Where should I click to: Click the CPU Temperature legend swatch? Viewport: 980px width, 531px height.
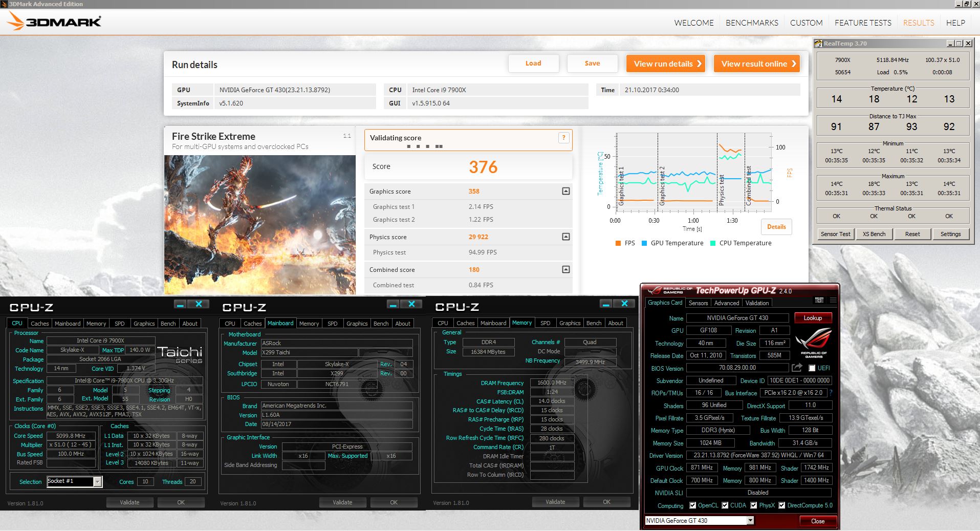coord(713,243)
